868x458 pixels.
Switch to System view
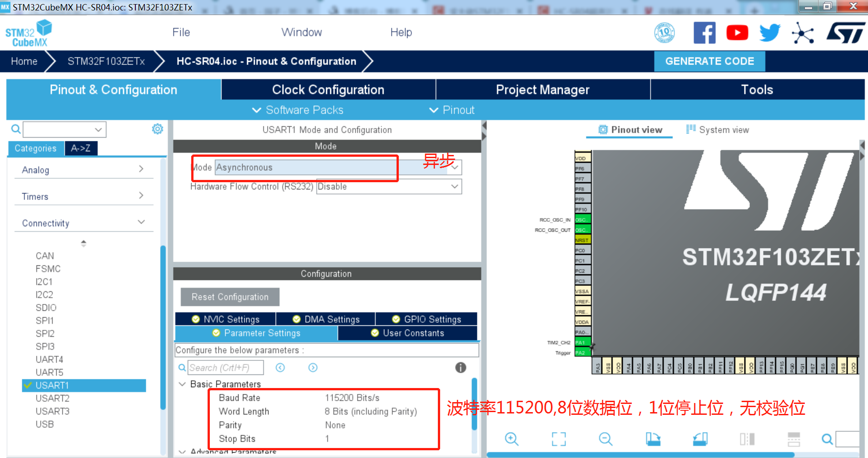coord(718,130)
